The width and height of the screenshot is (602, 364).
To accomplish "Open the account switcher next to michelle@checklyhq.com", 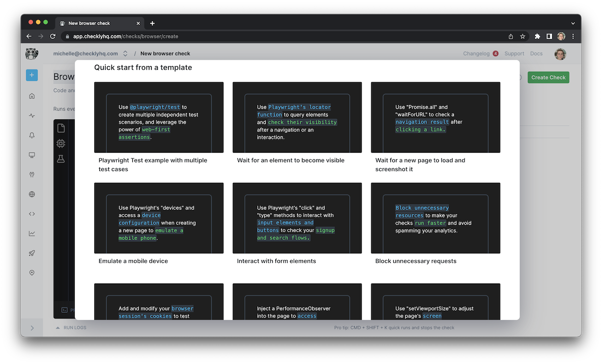I will point(125,53).
